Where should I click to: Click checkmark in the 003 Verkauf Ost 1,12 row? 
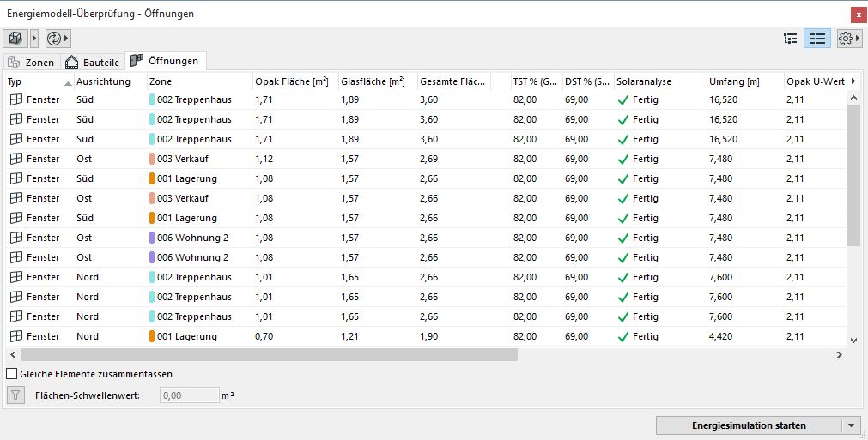click(x=623, y=159)
